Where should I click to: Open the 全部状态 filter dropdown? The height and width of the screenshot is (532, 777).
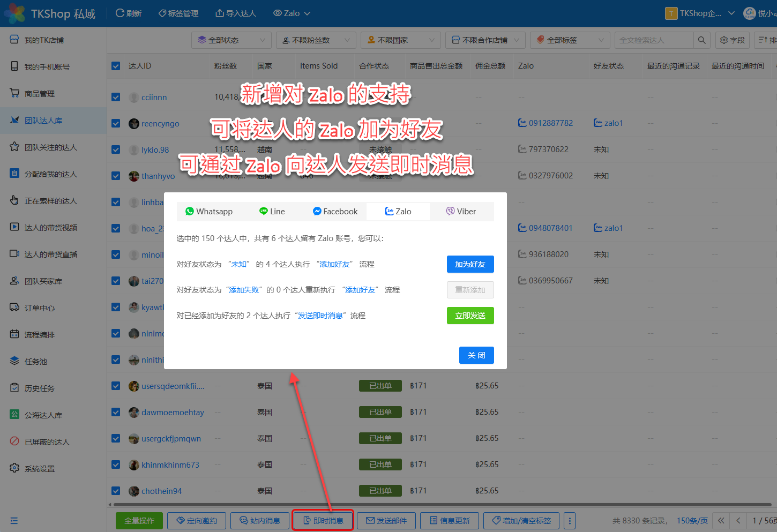click(231, 40)
